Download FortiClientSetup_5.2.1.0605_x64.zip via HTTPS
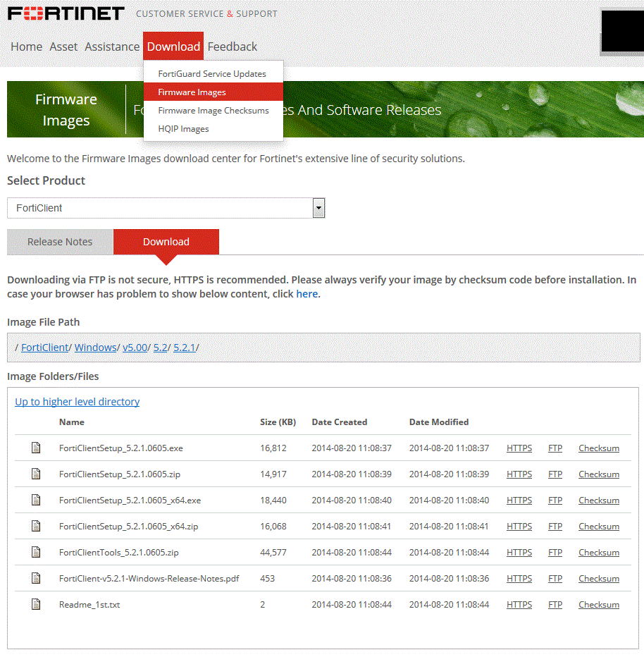Viewport: 644px width, 657px height. [519, 526]
